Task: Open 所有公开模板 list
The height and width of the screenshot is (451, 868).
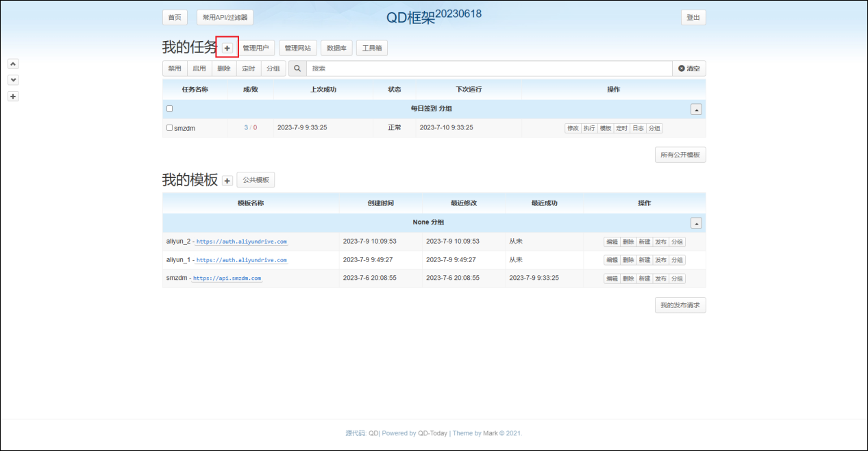Action: pyautogui.click(x=680, y=155)
